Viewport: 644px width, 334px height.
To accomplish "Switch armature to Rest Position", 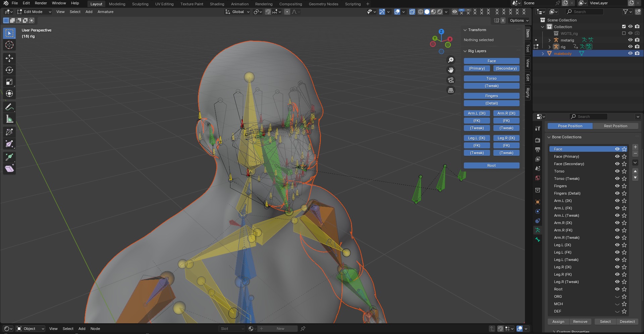I will (615, 126).
